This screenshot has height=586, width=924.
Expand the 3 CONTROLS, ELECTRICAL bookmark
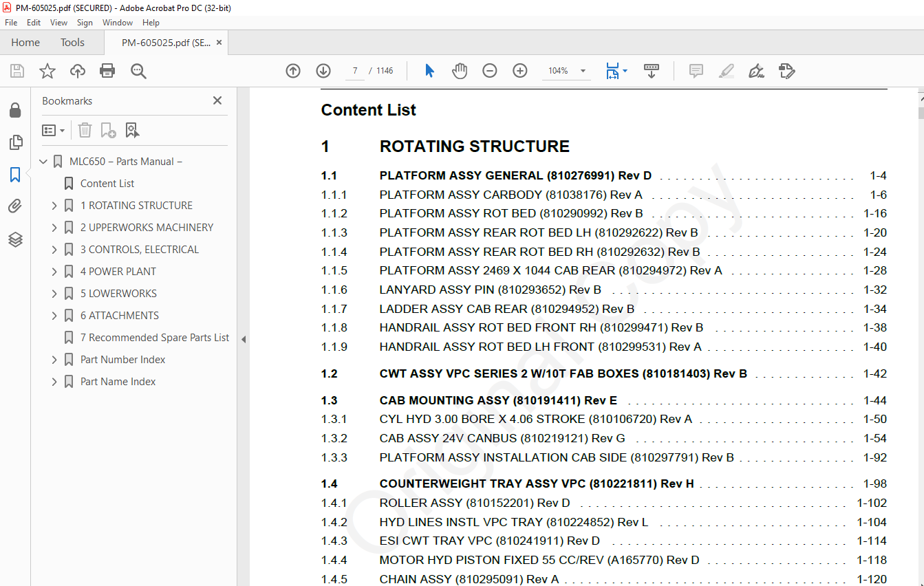tap(54, 250)
